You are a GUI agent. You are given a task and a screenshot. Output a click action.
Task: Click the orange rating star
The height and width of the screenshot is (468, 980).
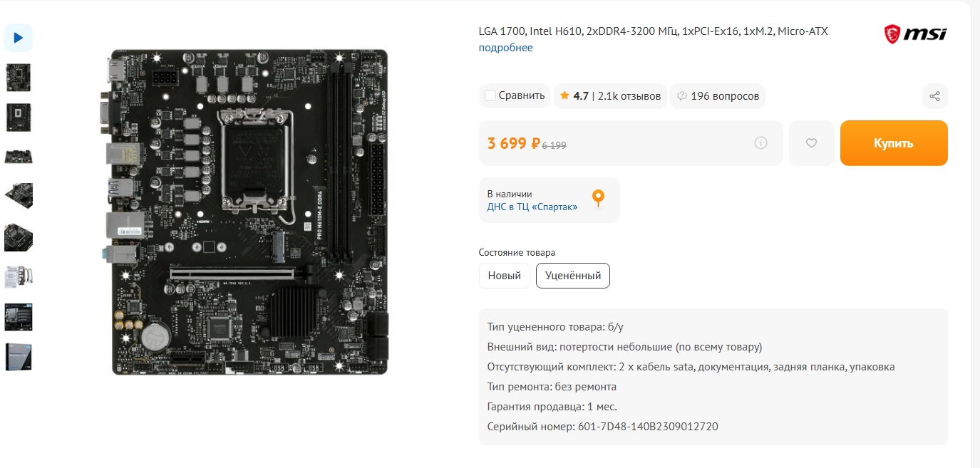tap(564, 95)
